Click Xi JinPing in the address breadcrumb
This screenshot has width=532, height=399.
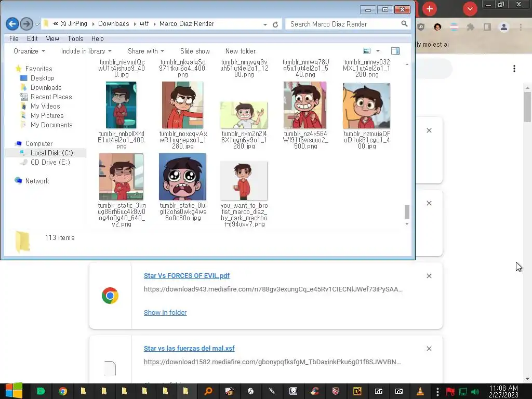[x=74, y=24]
